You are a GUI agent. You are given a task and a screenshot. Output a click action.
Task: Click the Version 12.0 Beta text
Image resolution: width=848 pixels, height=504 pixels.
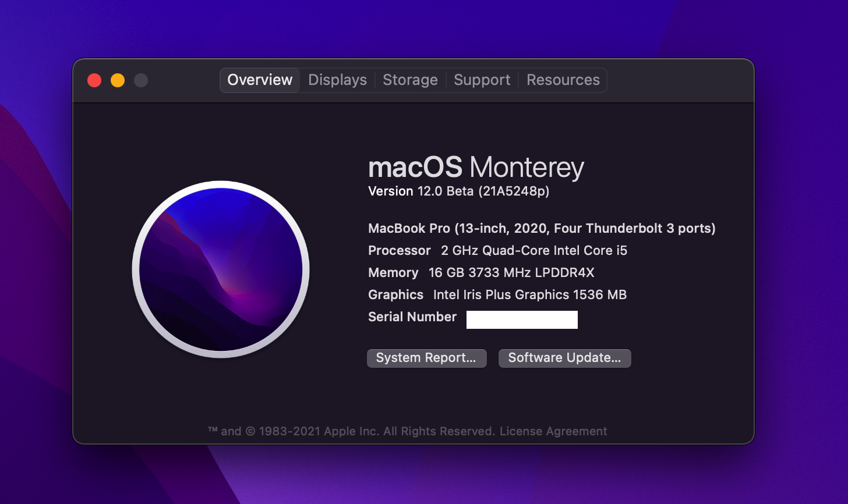coord(458,191)
